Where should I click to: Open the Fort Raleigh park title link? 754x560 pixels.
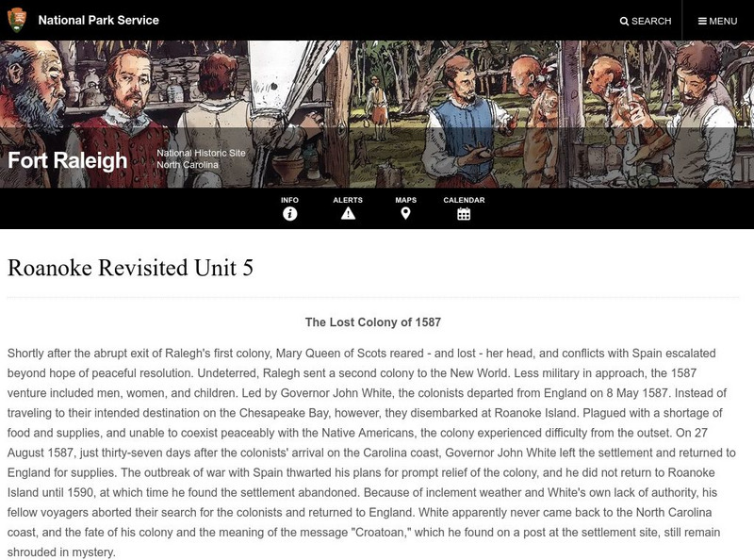[67, 160]
